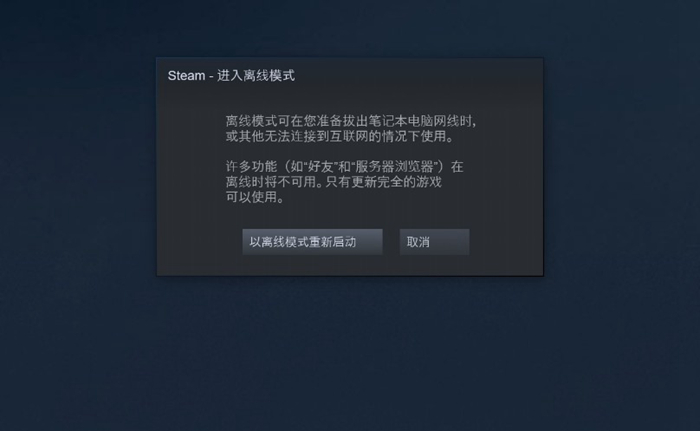Select the dialog title Steam - 进入离线模式
Image resolution: width=700 pixels, height=431 pixels.
point(231,75)
